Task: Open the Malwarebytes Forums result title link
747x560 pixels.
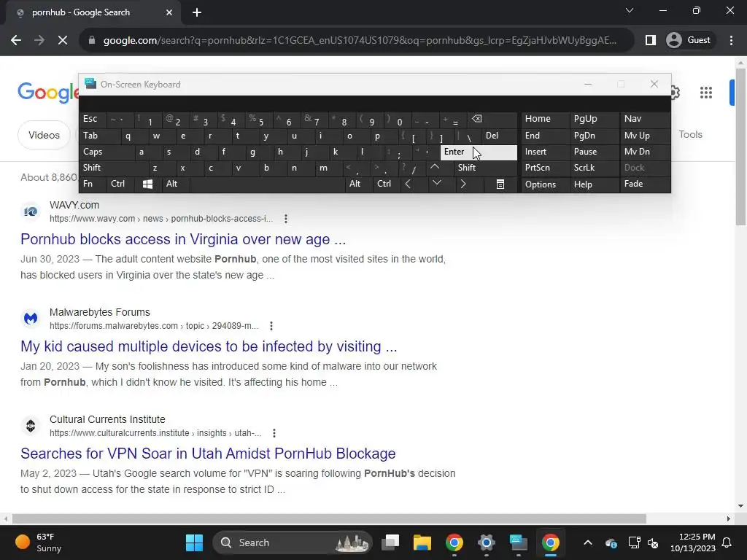Action: [x=209, y=346]
